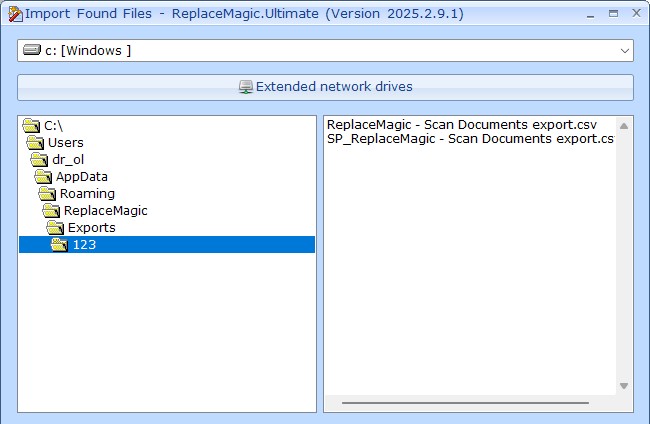
Task: Select the ReplaceMagic folder in tree
Action: (105, 211)
